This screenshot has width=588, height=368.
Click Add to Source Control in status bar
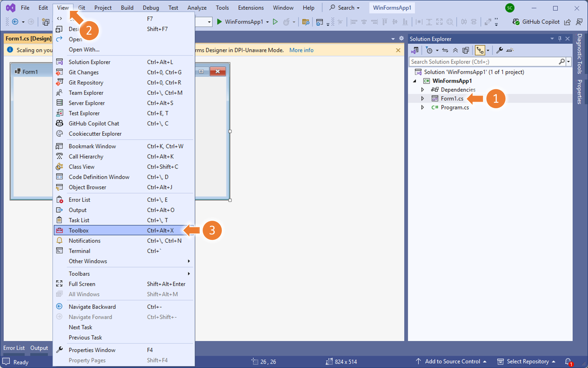451,361
